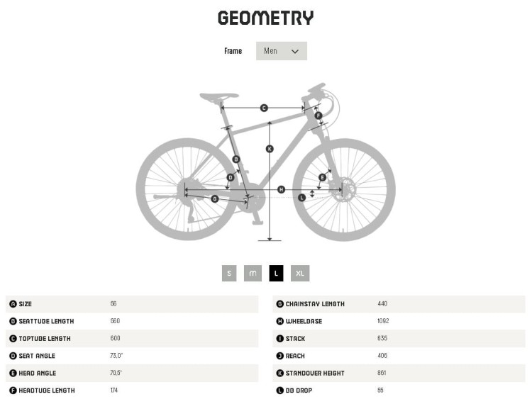Click the Standover Height row label
532x404 pixels.
(316, 373)
